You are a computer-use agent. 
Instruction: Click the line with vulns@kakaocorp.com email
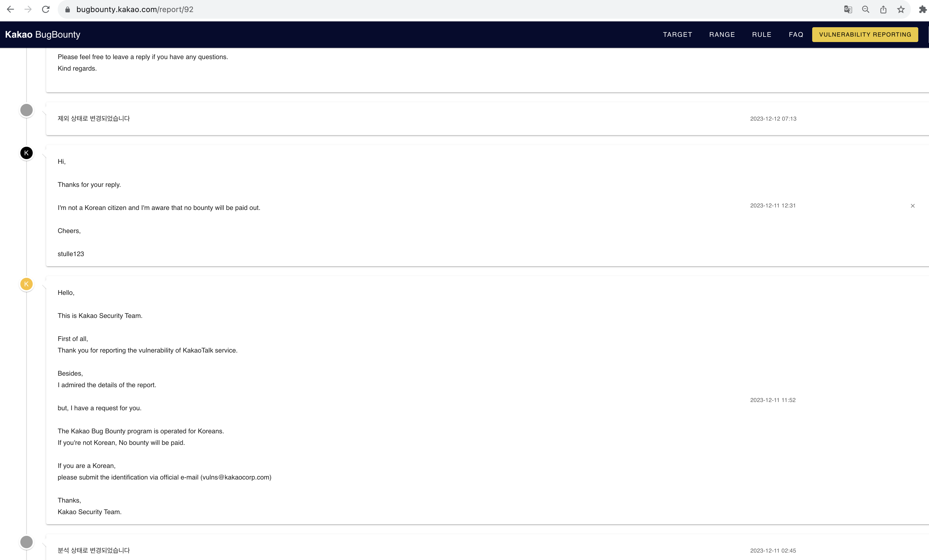tap(164, 477)
